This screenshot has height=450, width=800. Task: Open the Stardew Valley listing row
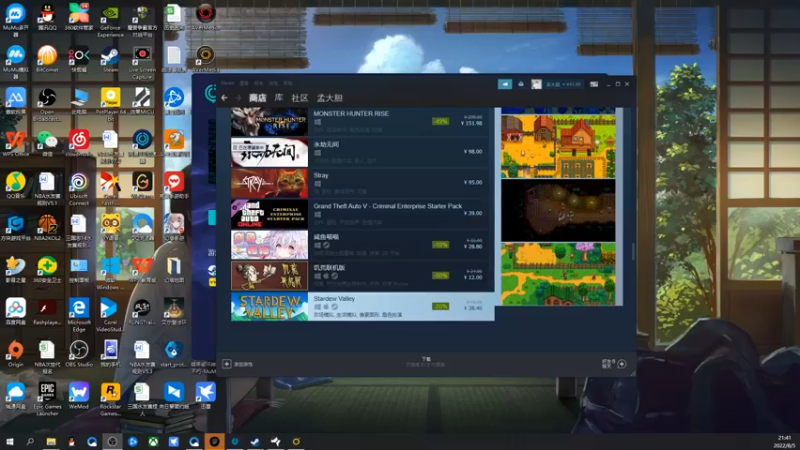(x=362, y=307)
